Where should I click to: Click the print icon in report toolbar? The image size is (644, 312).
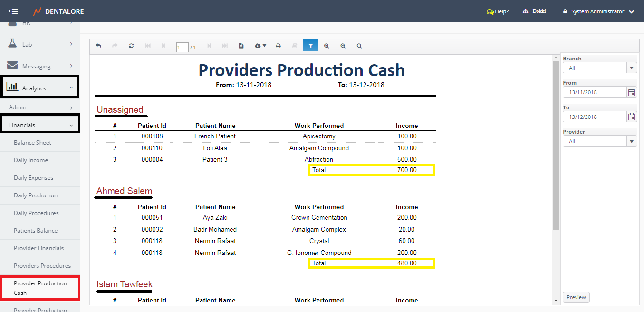point(279,46)
